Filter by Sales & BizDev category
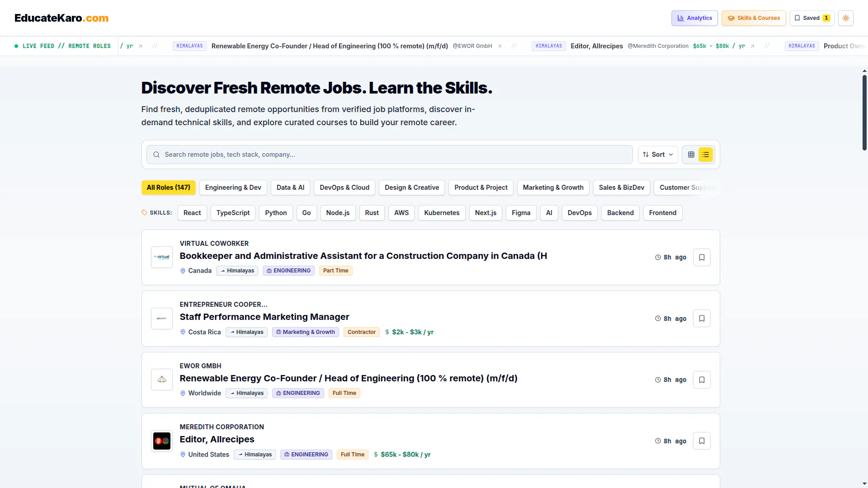The image size is (868, 488). pos(622,188)
